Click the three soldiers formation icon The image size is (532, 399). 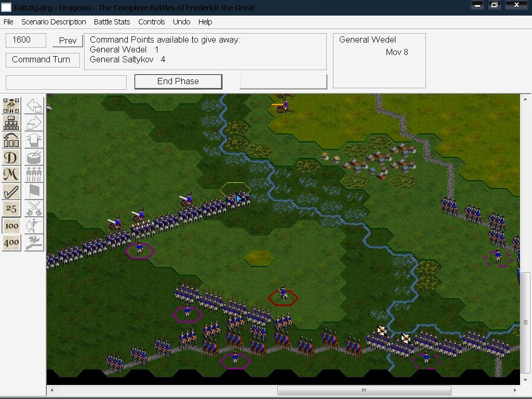(34, 174)
